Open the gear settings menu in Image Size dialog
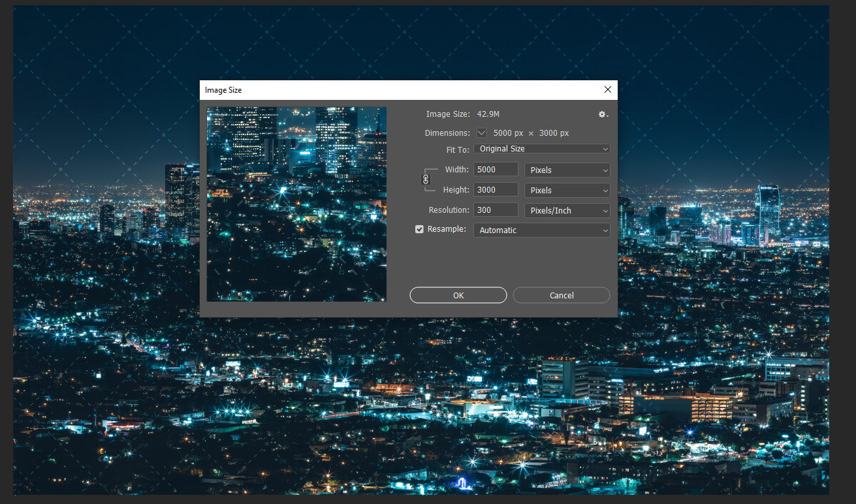 [603, 114]
